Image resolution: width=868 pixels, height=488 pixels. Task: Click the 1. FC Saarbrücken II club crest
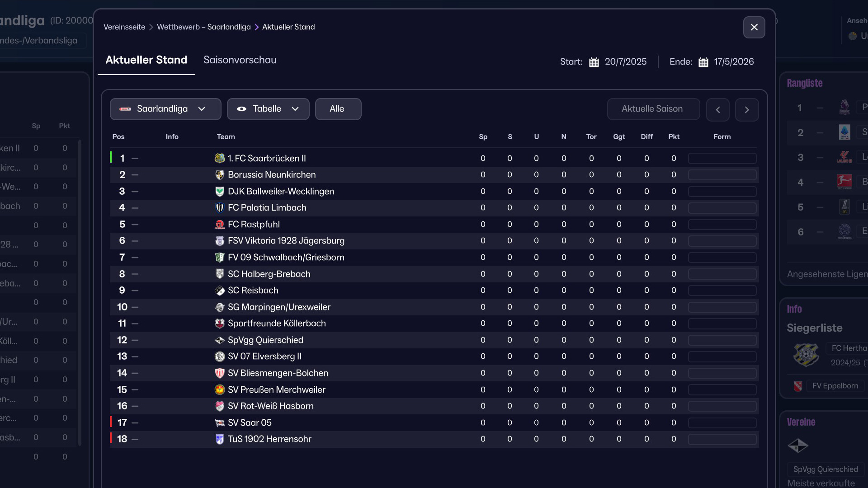[x=220, y=158]
